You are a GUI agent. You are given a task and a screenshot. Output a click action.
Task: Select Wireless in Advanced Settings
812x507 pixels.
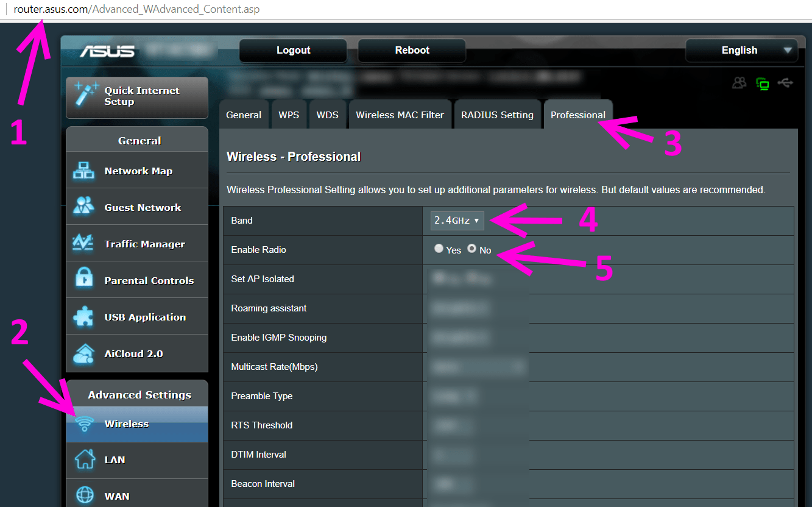[x=137, y=424]
